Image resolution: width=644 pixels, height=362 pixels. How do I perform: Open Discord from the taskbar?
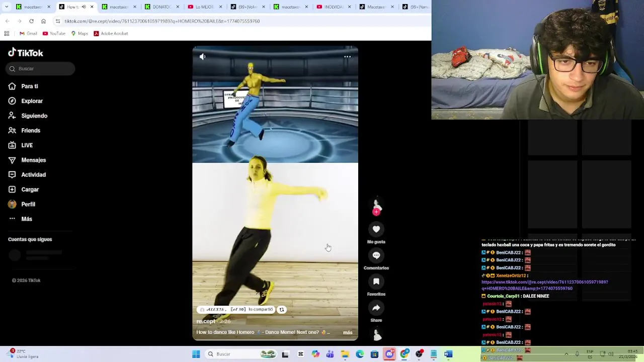coord(389,354)
